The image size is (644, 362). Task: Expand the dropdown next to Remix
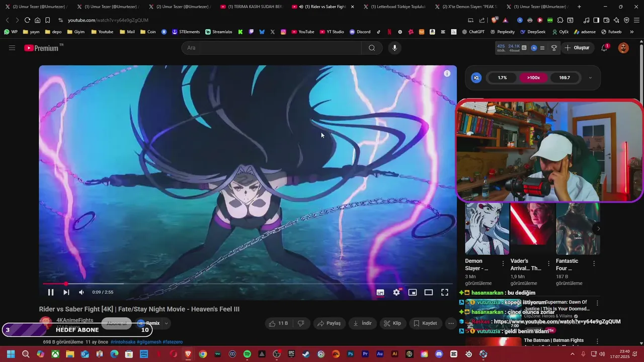(166, 323)
